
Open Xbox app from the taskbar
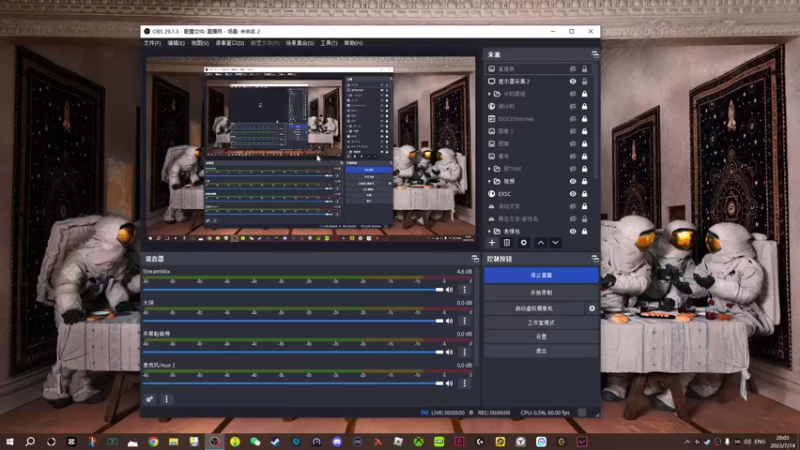pyautogui.click(x=418, y=441)
